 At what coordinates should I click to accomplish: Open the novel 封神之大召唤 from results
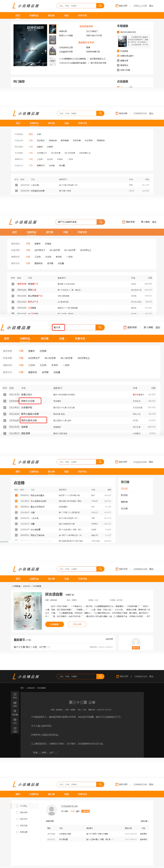28,401
